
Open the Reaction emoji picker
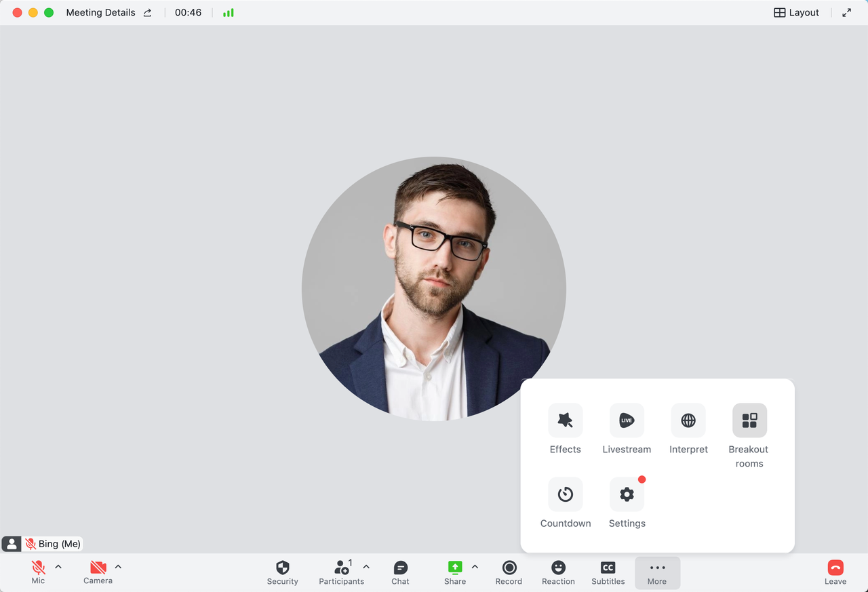pyautogui.click(x=558, y=572)
